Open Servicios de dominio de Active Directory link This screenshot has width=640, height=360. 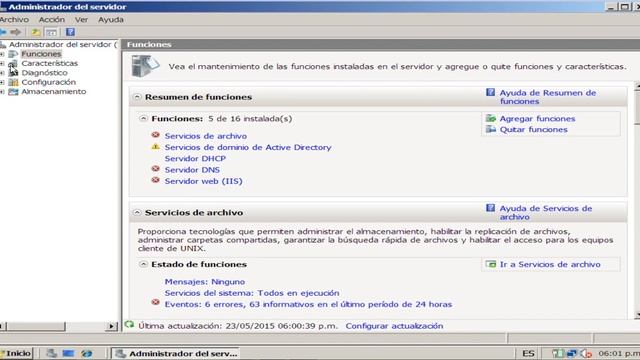(x=248, y=147)
